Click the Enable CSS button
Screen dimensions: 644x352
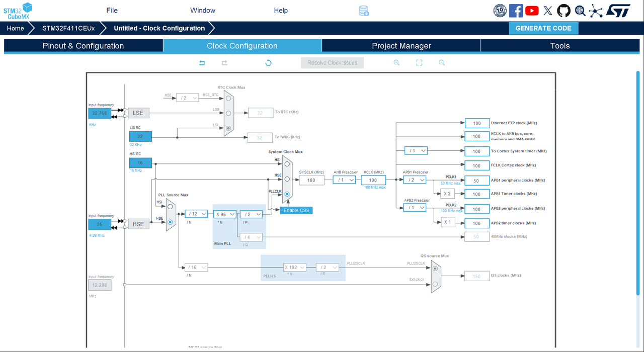296,210
